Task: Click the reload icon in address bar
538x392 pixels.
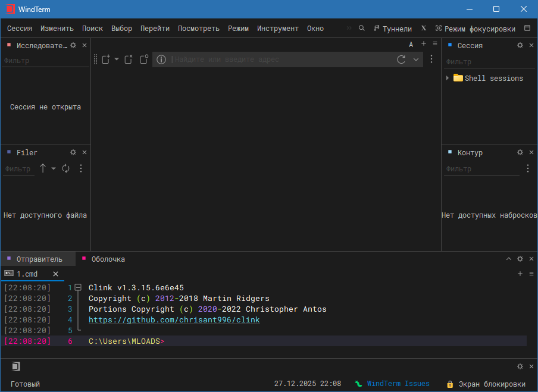Action: point(401,59)
